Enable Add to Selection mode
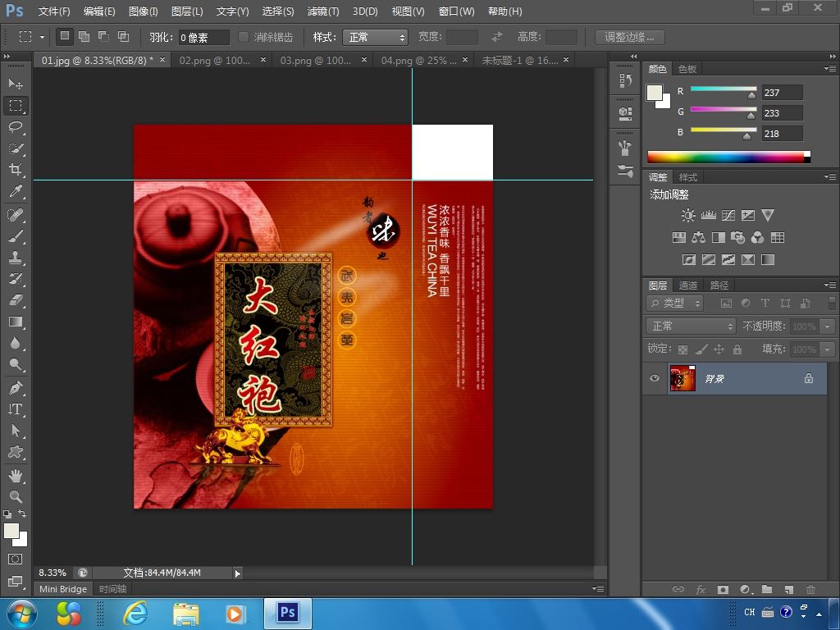 [x=84, y=36]
